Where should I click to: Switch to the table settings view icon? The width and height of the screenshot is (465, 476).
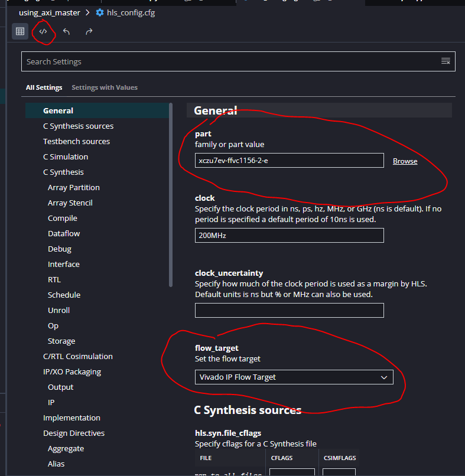(20, 31)
